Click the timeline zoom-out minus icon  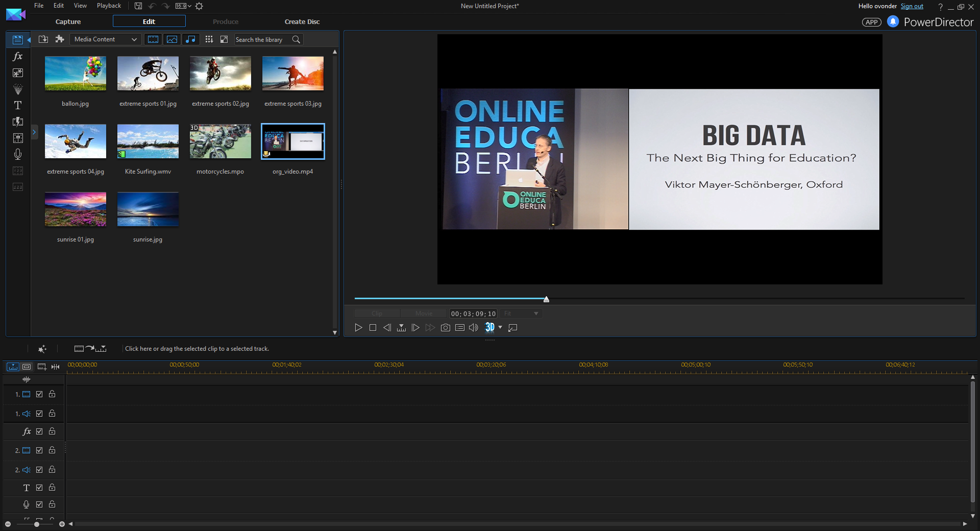point(8,524)
